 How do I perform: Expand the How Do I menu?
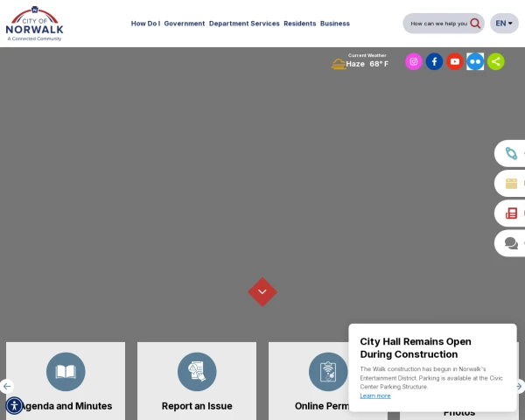(x=145, y=24)
